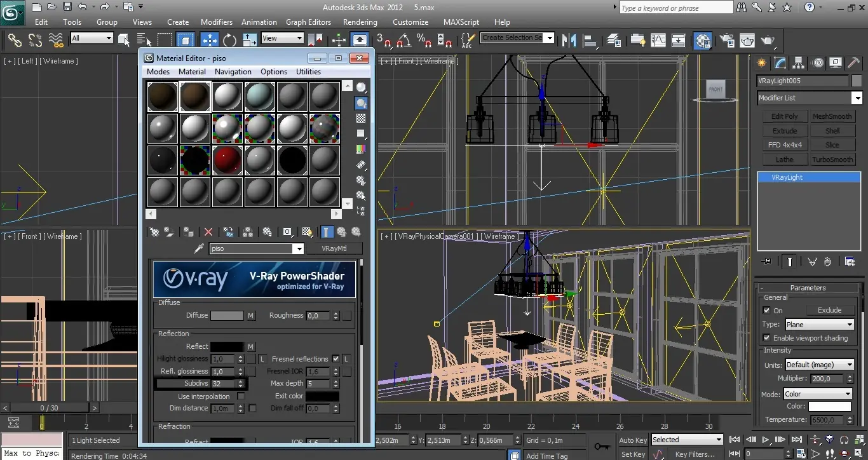868x460 pixels.
Task: Pick material from object with eyedropper
Action: tap(198, 248)
